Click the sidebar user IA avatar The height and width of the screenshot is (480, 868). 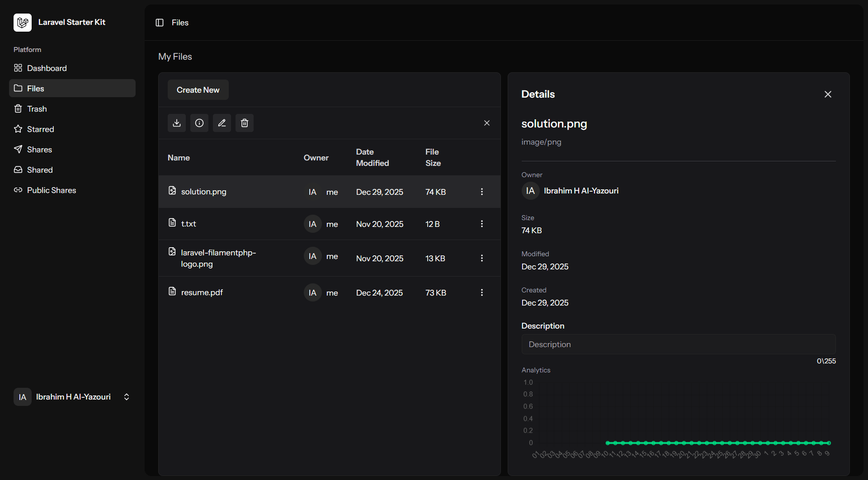pos(23,397)
